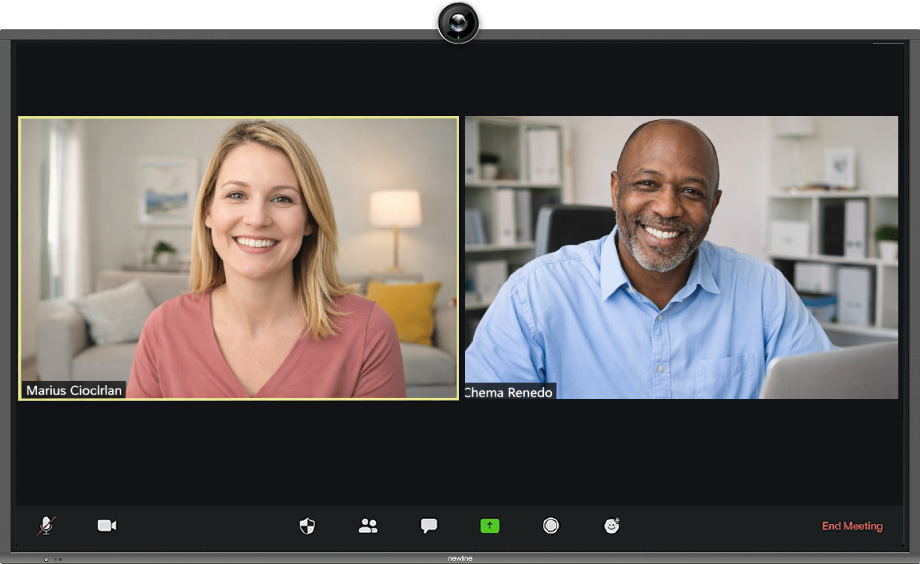Click the empty dark area above video tiles
920x564 pixels.
[x=460, y=80]
